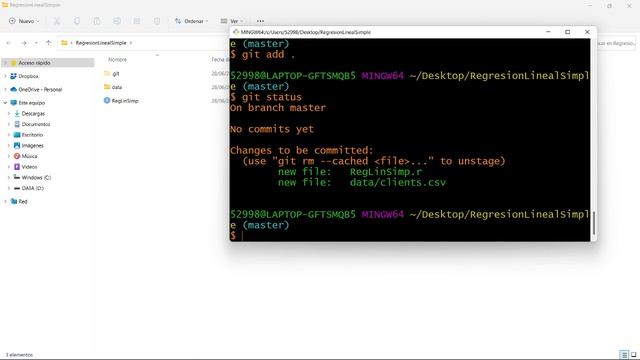The image size is (640, 360).
Task: Click "new file: RegLinSimp.r" text in terminal
Action: pyautogui.click(x=350, y=172)
